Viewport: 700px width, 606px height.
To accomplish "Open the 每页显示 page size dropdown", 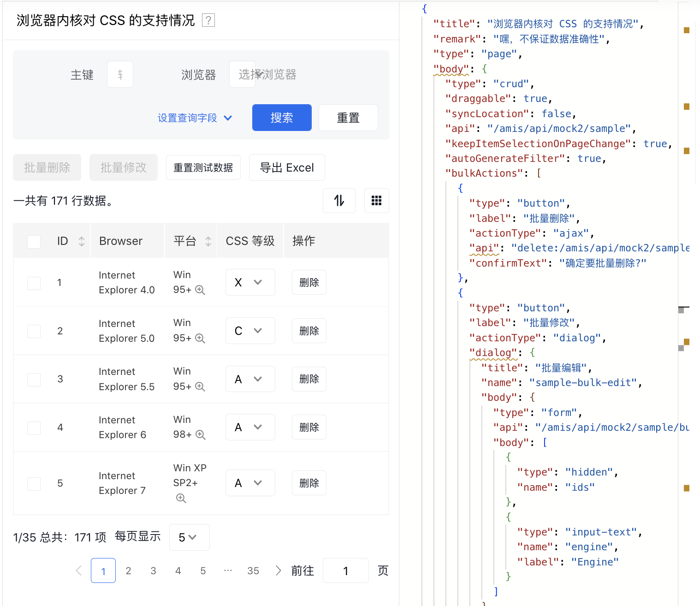I will [x=190, y=537].
